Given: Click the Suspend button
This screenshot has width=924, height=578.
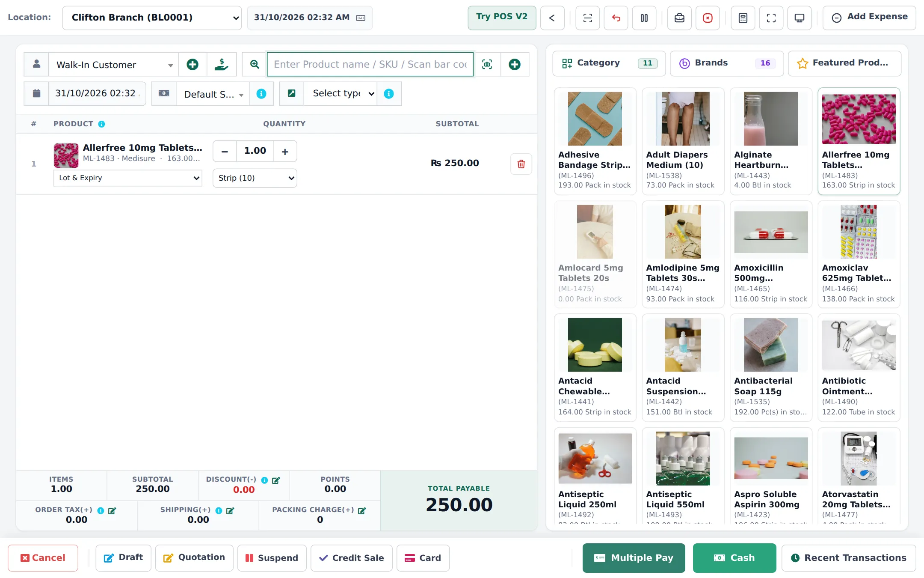Looking at the screenshot, I should [272, 558].
